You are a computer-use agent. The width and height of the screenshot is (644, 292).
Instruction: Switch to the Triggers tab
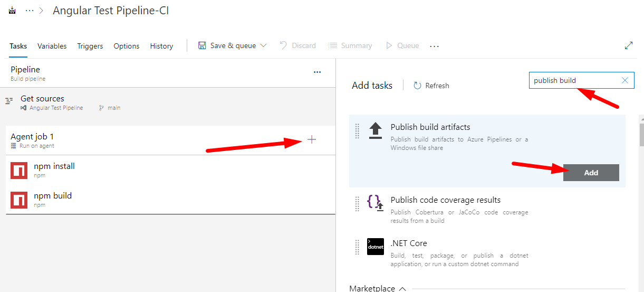90,46
